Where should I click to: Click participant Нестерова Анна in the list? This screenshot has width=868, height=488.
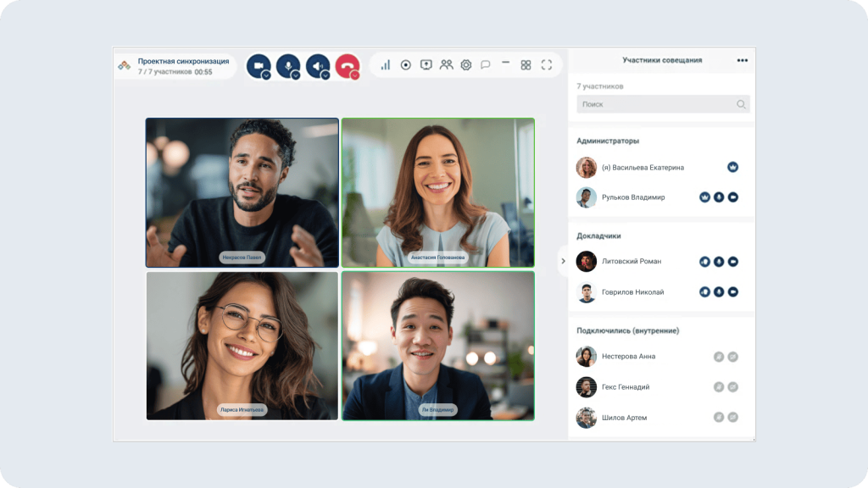(x=628, y=357)
